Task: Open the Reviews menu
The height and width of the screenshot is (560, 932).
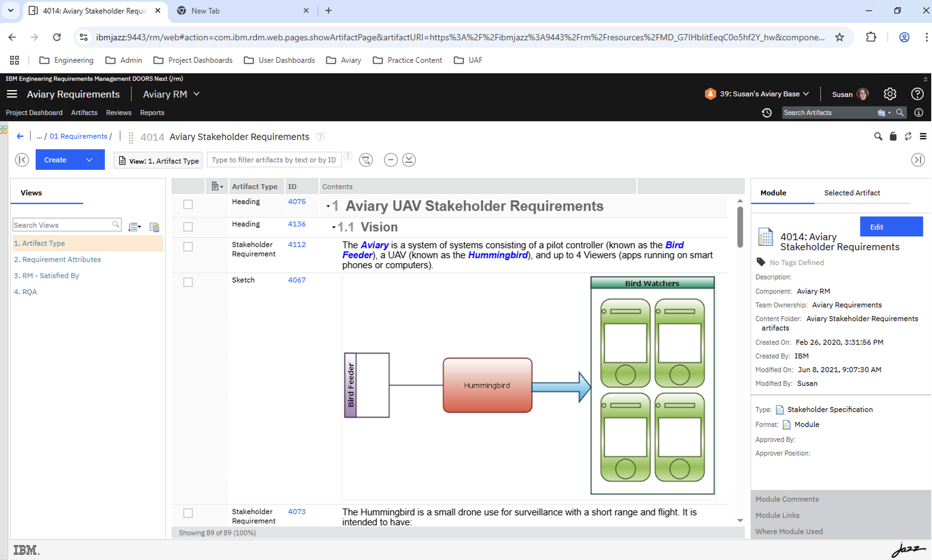Action: coord(118,112)
